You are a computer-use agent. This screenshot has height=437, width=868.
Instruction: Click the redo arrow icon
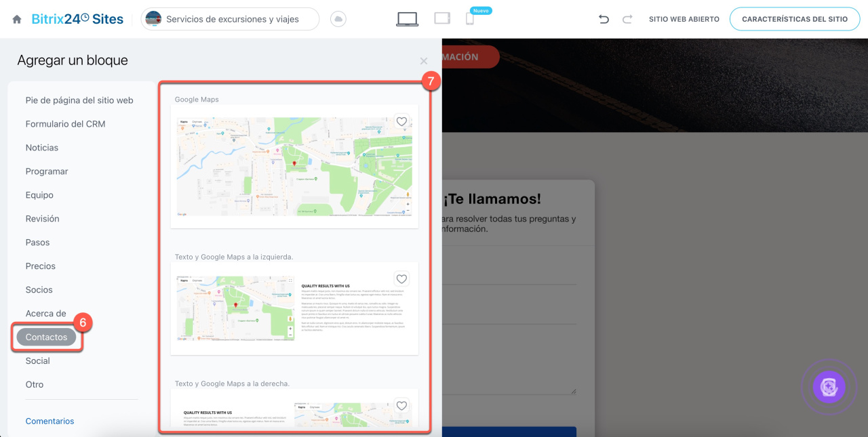tap(627, 20)
